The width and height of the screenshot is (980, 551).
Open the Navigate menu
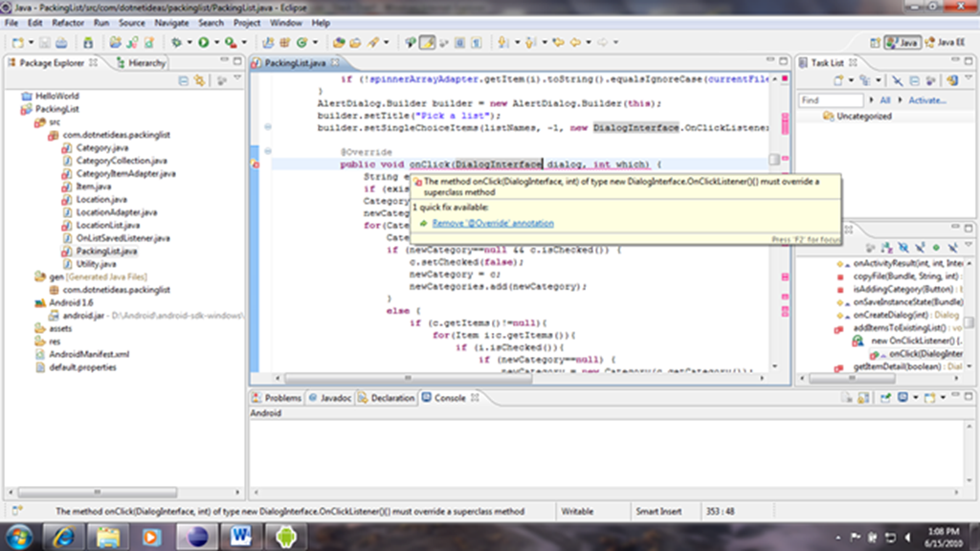click(x=171, y=23)
